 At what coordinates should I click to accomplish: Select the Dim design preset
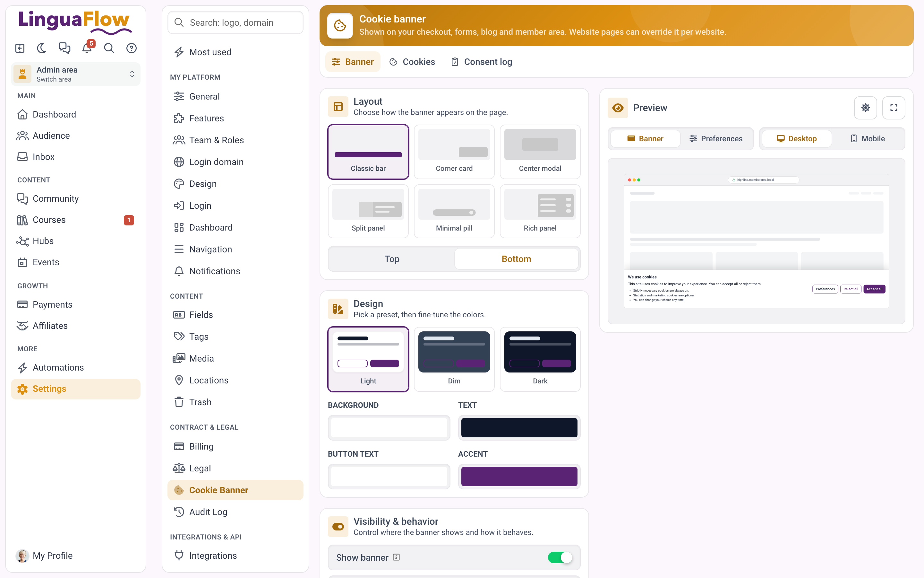click(x=454, y=359)
